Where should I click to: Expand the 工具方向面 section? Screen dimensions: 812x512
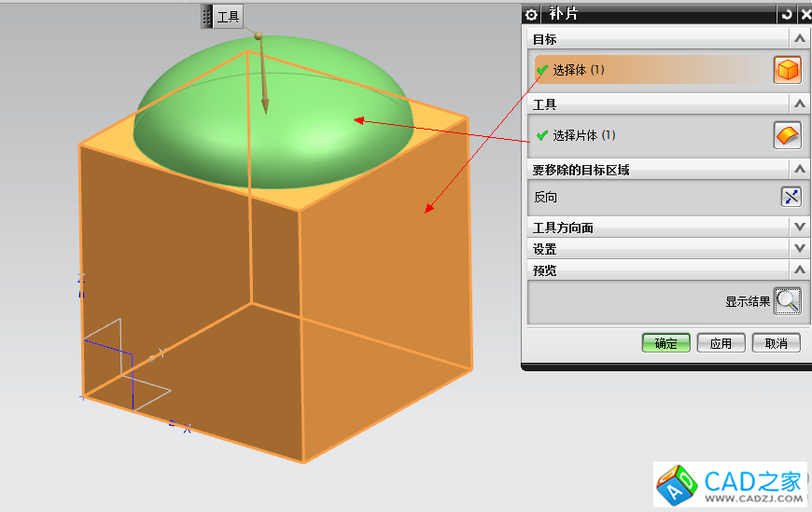pyautogui.click(x=799, y=228)
